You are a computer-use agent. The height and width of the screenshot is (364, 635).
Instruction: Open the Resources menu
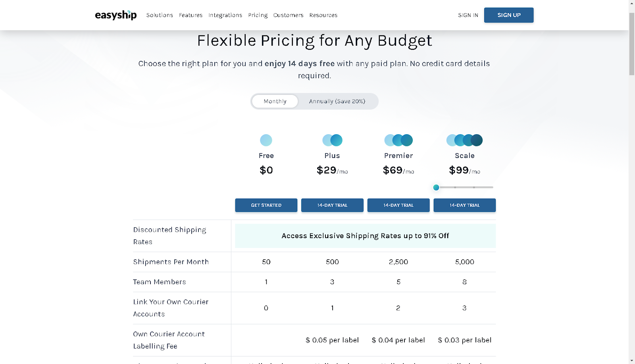click(323, 15)
